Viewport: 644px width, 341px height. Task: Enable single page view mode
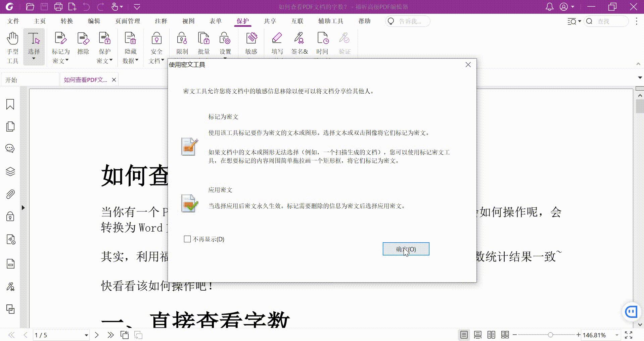464,335
